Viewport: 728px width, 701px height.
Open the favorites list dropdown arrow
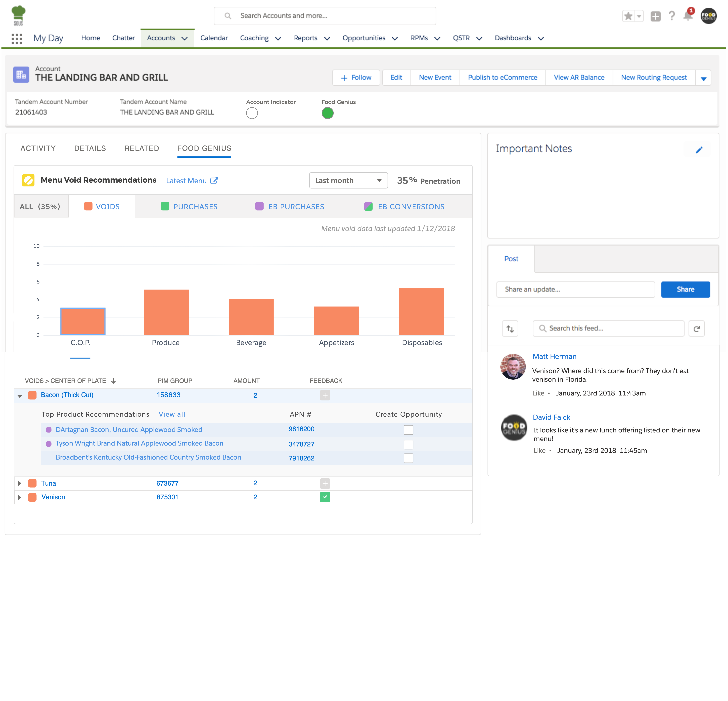click(x=639, y=16)
